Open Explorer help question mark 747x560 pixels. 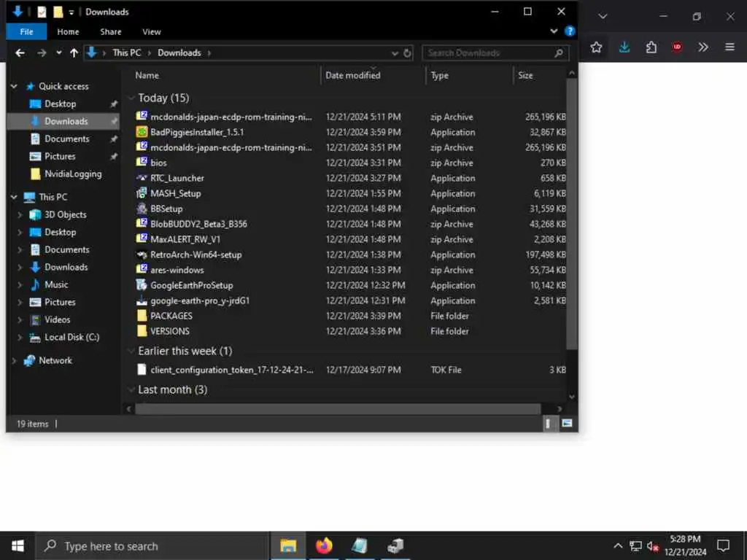[569, 31]
